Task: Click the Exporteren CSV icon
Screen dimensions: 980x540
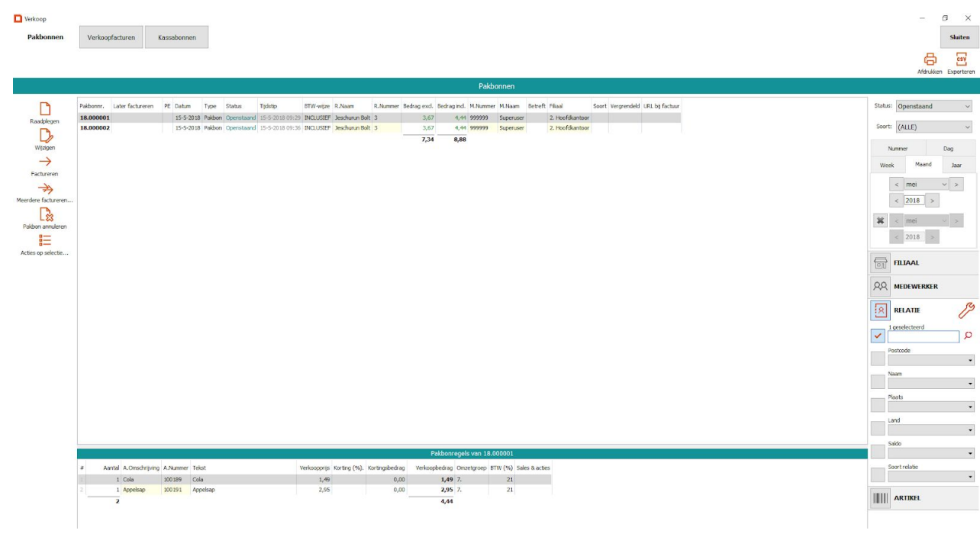Action: (960, 59)
